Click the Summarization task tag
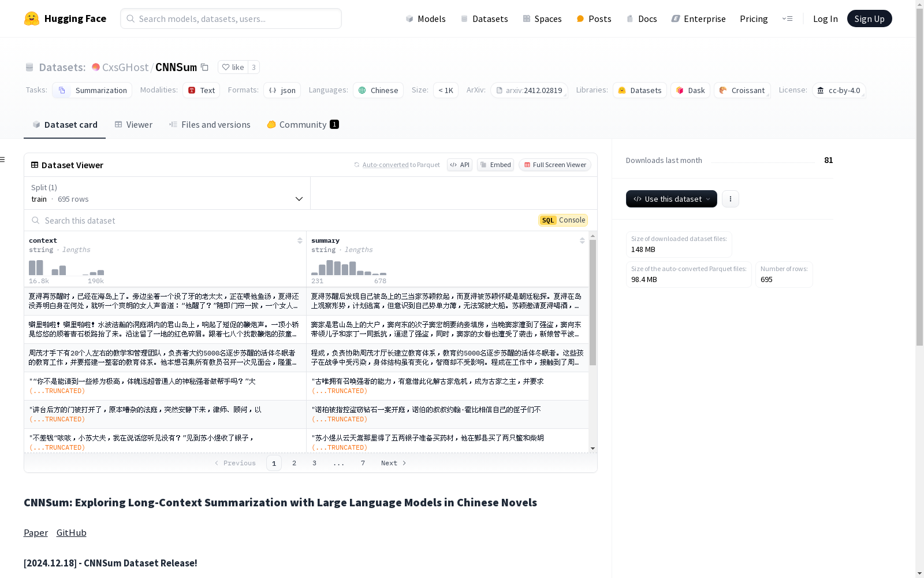924x578 pixels. point(92,90)
